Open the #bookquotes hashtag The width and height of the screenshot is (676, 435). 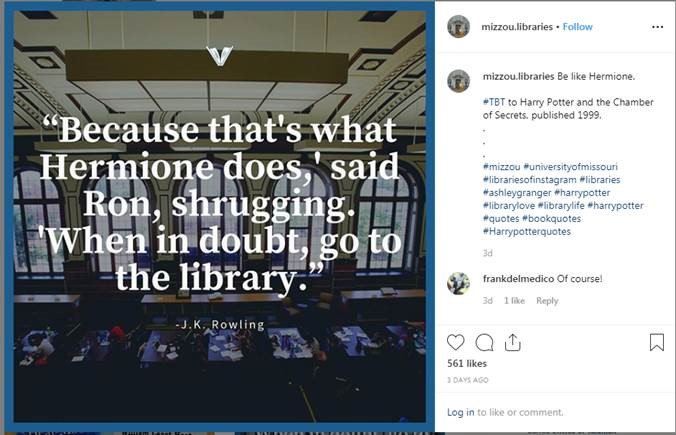[x=552, y=219]
